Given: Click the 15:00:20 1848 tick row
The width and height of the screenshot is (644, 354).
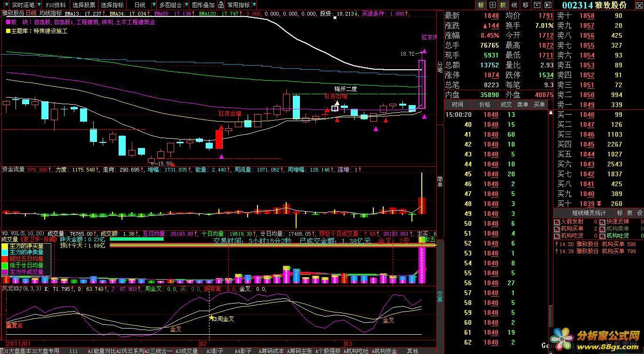Looking at the screenshot, I should pyautogui.click(x=496, y=115).
